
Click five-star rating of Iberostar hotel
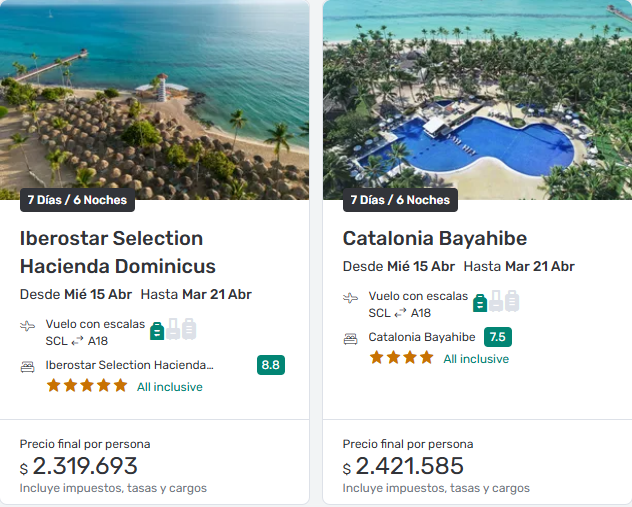click(87, 386)
